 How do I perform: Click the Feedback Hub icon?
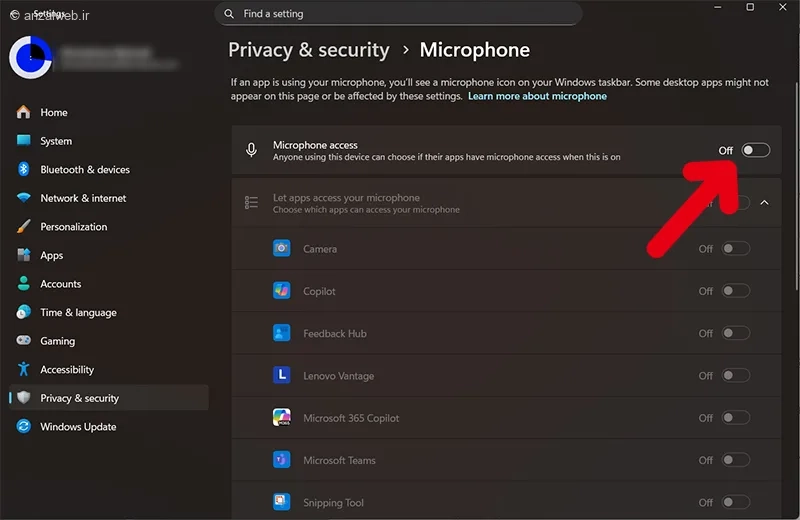tap(281, 333)
